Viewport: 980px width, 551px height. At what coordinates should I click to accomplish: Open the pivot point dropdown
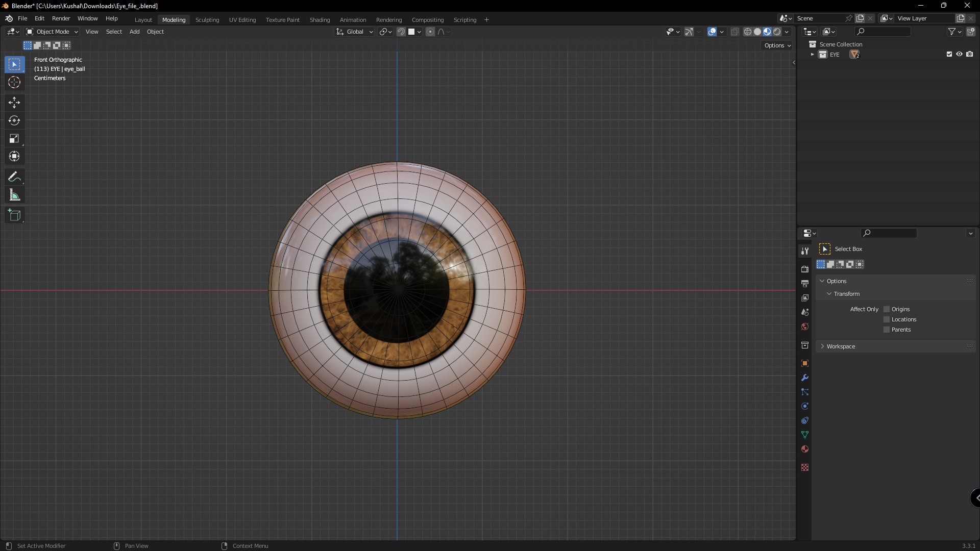pos(386,32)
